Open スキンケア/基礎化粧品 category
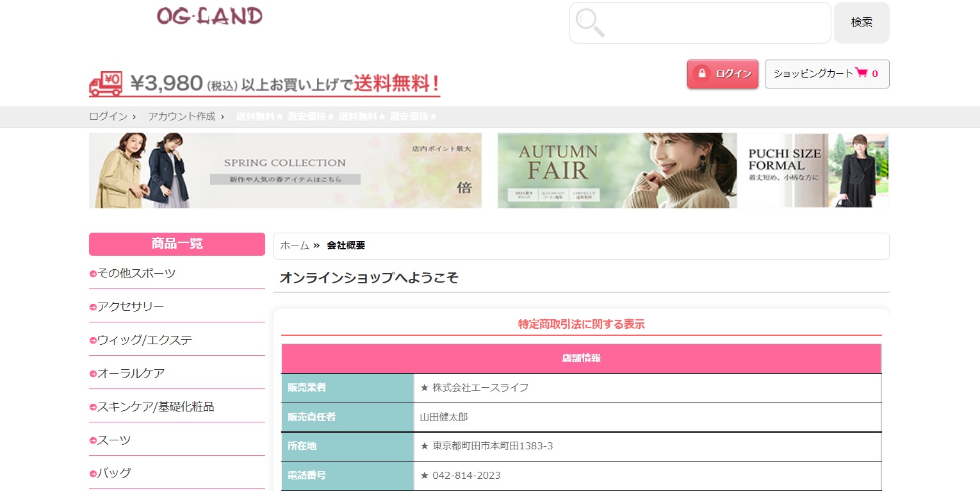 coord(156,406)
